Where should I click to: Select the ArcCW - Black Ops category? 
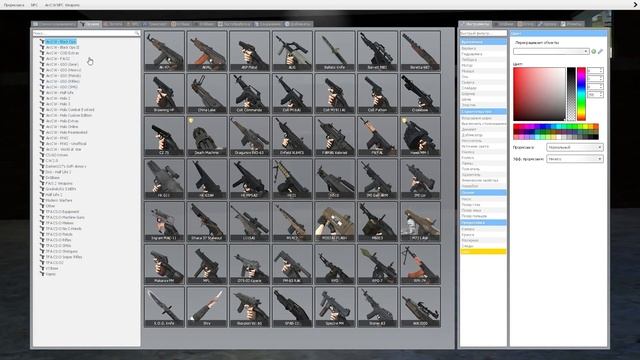point(60,42)
